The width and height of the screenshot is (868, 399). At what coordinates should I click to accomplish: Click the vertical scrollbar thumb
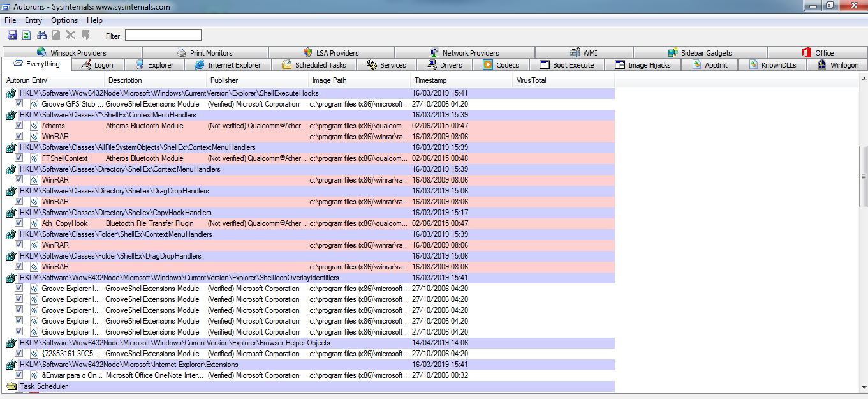click(864, 176)
